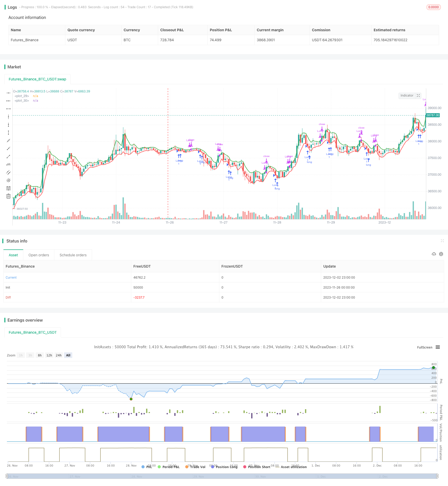448x486 pixels.
Task: Click the 38787.00 current price label
Action: [x=433, y=115]
